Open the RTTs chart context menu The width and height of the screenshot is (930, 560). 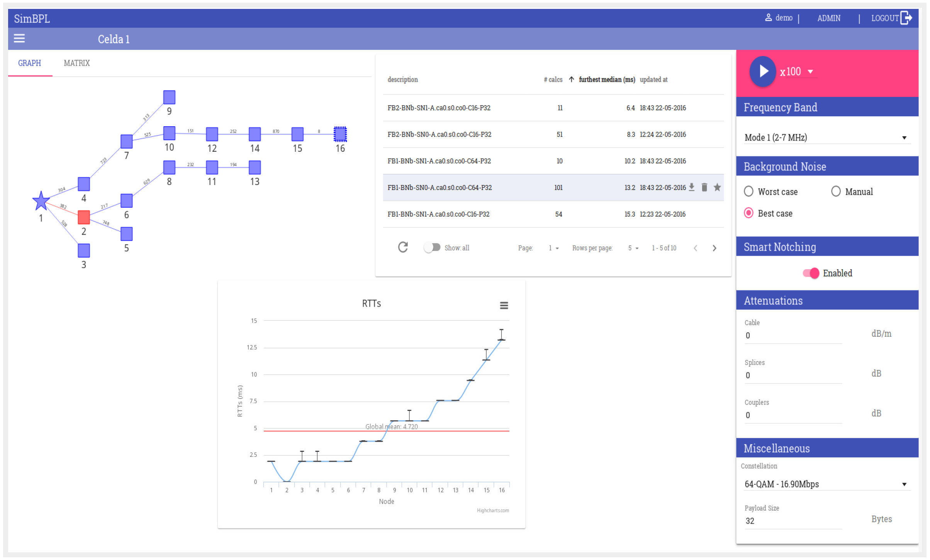tap(504, 305)
